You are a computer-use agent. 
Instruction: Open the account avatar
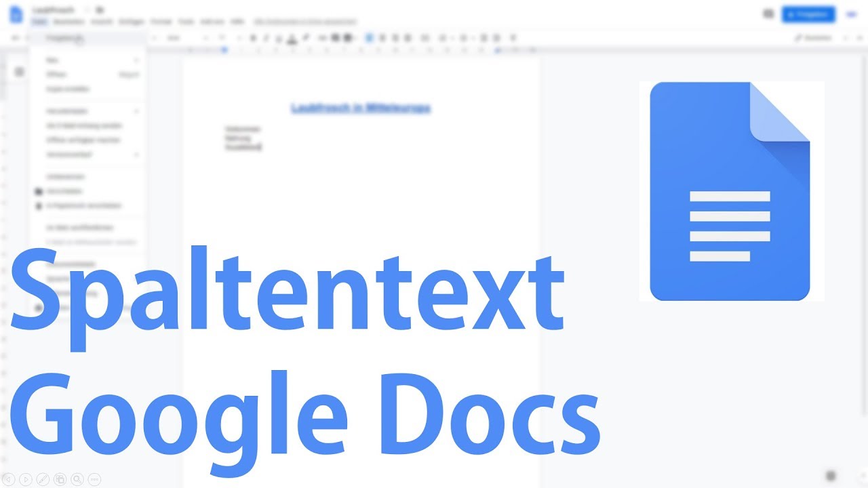[x=851, y=14]
